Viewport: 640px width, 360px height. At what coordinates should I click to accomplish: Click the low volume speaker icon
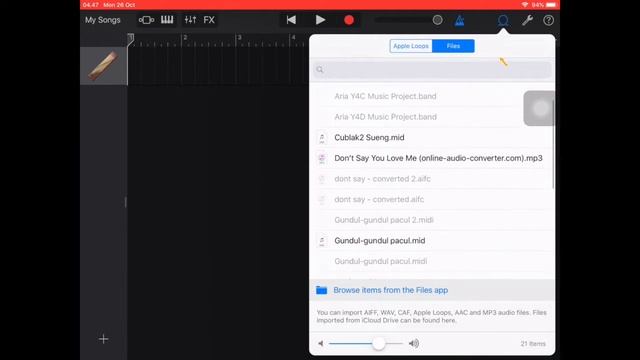(x=321, y=344)
